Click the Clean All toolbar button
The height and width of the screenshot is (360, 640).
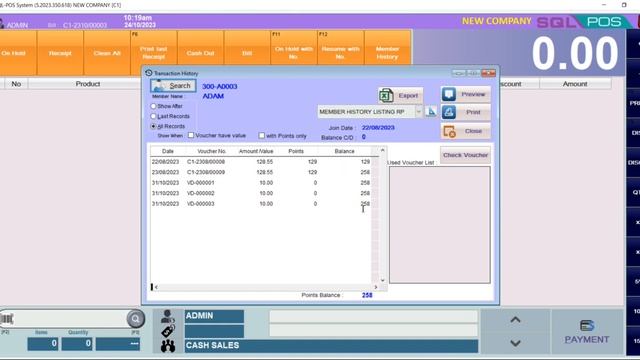107,53
